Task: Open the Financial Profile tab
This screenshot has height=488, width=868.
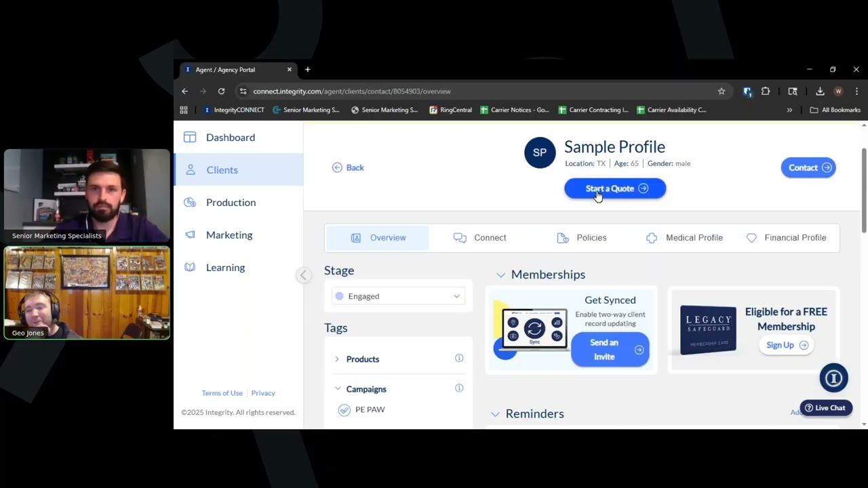Action: tap(787, 238)
